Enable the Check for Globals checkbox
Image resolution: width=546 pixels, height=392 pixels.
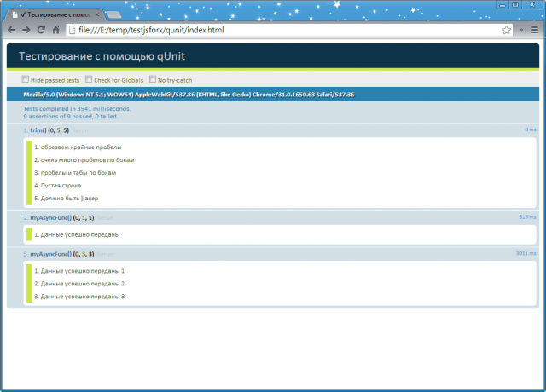click(x=89, y=79)
